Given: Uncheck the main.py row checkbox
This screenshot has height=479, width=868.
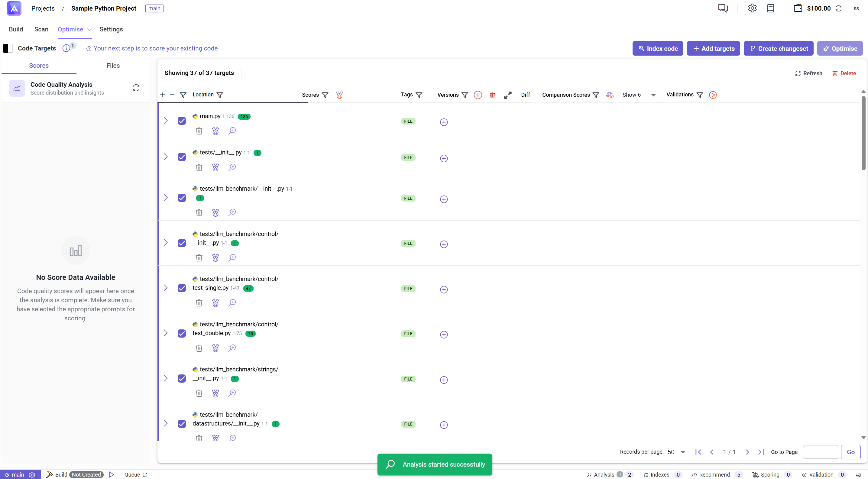Looking at the screenshot, I should click(182, 120).
